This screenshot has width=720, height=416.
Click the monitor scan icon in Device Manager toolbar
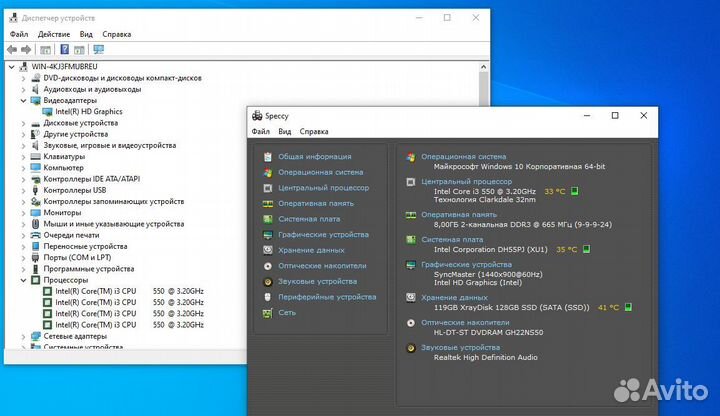(x=98, y=49)
